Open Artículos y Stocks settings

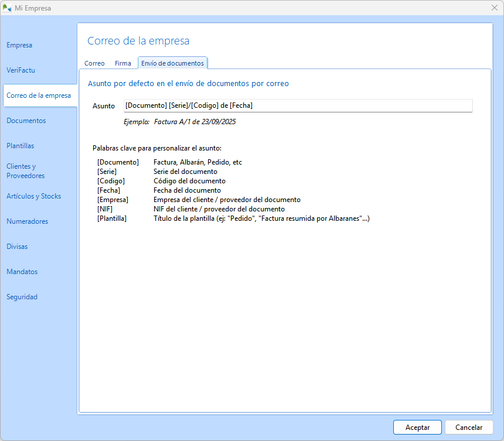click(x=34, y=196)
